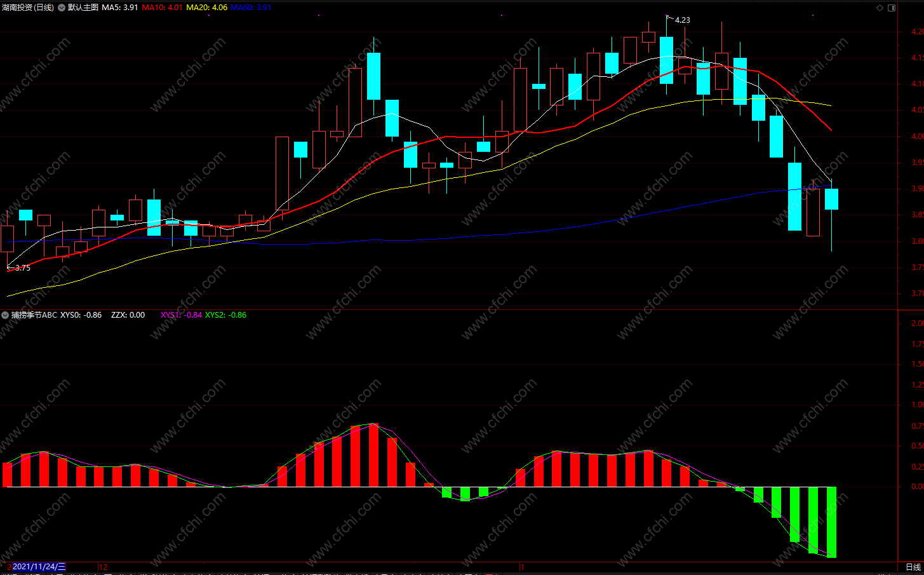Click the yellow MA20: 4.06 label
The width and height of the screenshot is (924, 575).
[x=206, y=8]
